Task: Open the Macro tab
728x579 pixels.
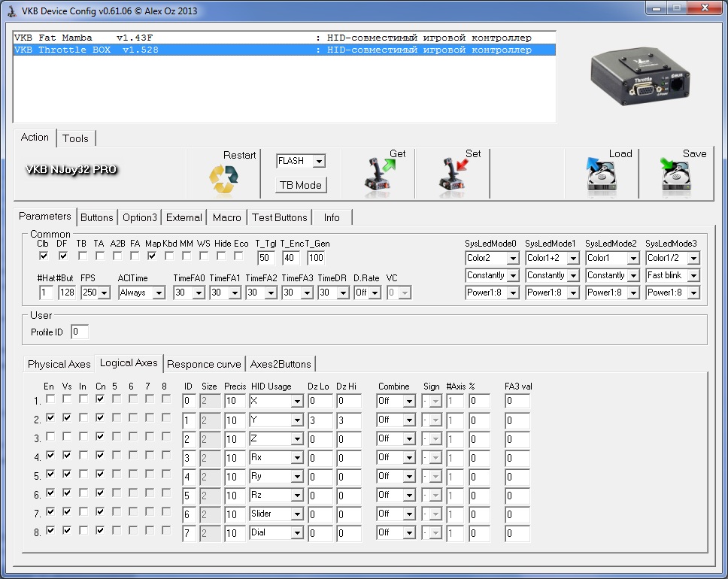Action: pyautogui.click(x=226, y=217)
